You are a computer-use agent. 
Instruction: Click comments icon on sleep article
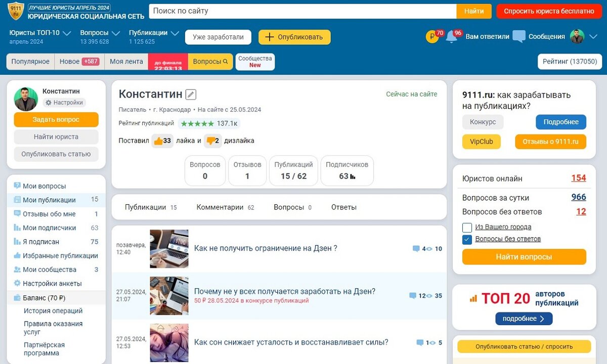[420, 343]
